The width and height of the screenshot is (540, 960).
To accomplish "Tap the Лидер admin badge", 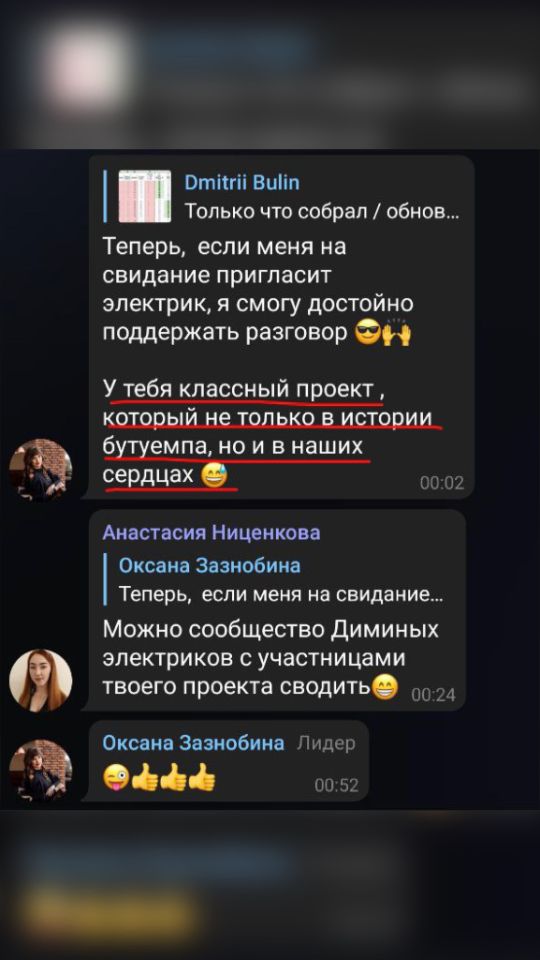I will coord(326,743).
